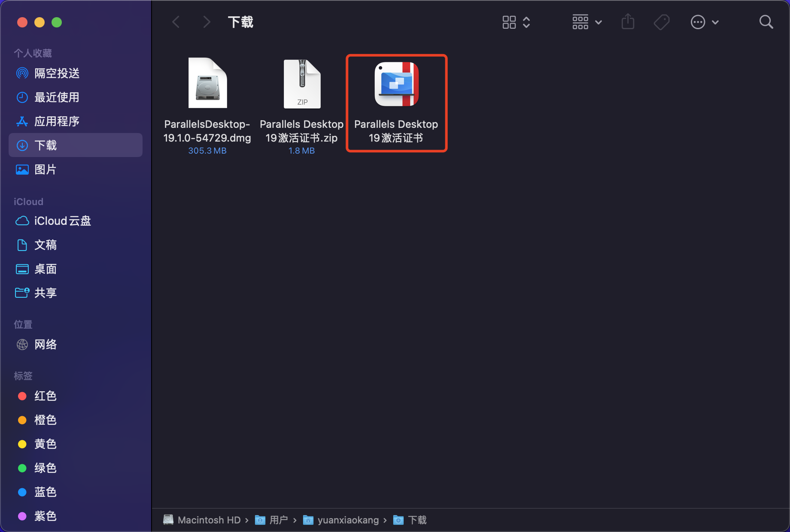Select ParallelsDesktop-19.1.0-54729.dmg file icon
The height and width of the screenshot is (532, 790).
pyautogui.click(x=207, y=83)
